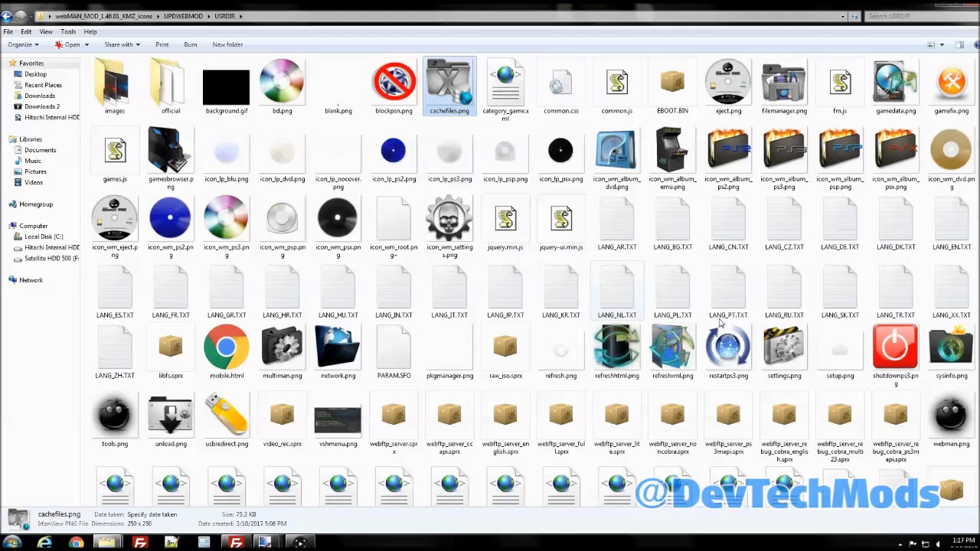Viewport: 980px width, 551px height.
Task: Click the UPDWEBMOD breadcrumb segment
Action: (x=183, y=16)
